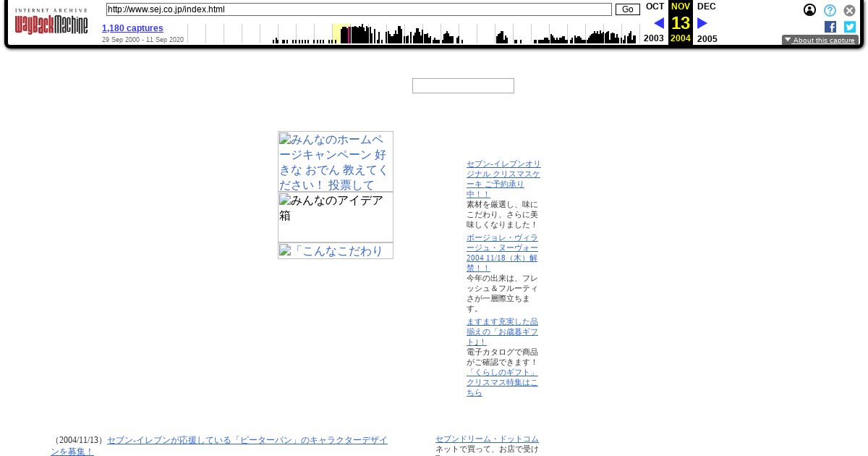Expand the About this capture panel
The image size is (868, 456).
tap(820, 41)
